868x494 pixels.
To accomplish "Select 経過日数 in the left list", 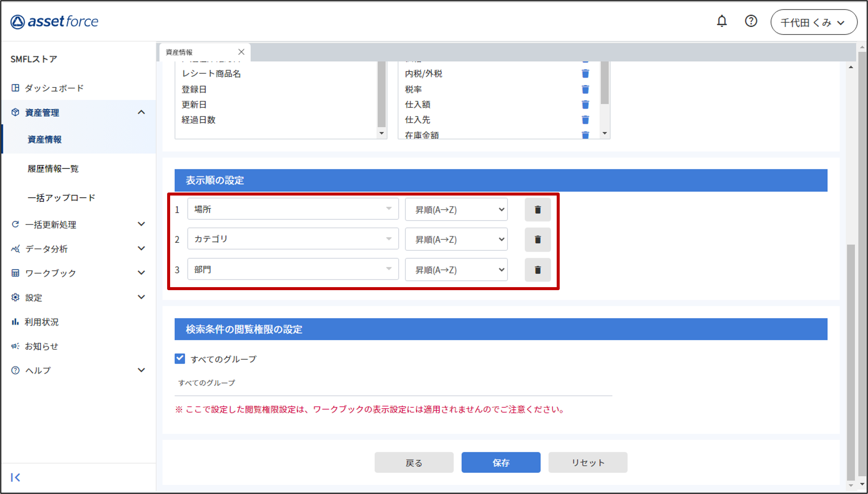I will coord(199,120).
